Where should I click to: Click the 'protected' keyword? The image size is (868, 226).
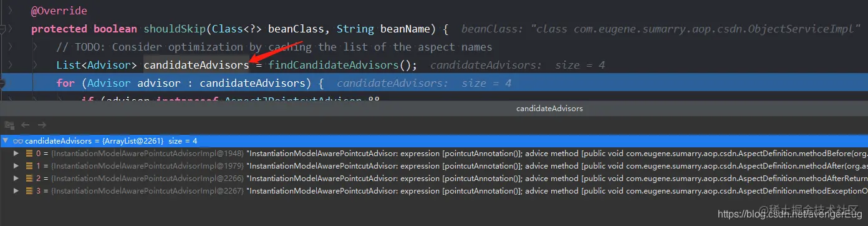click(59, 29)
